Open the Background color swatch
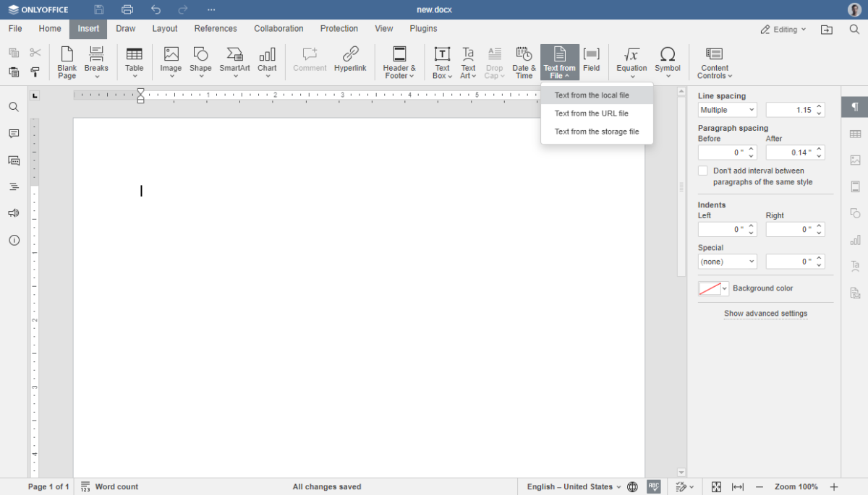This screenshot has height=495, width=868. click(713, 288)
